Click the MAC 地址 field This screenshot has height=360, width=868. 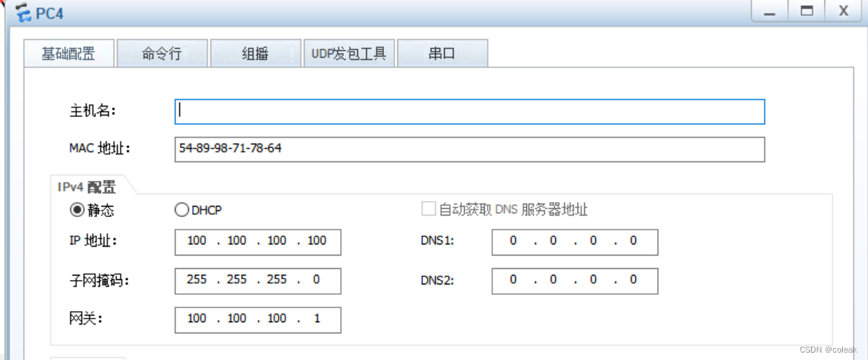(469, 150)
